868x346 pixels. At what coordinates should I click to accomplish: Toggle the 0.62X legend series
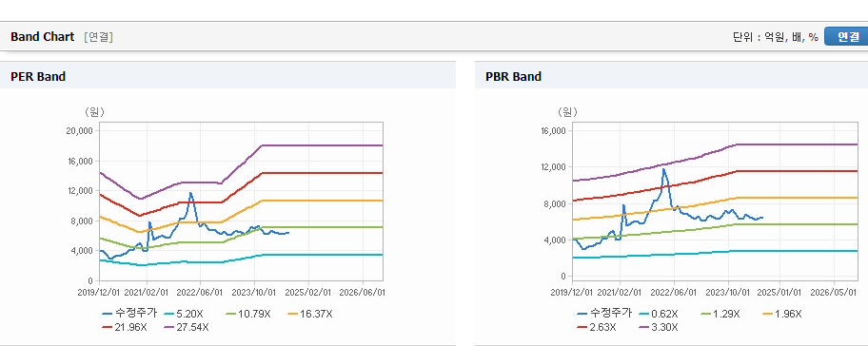[x=658, y=314]
